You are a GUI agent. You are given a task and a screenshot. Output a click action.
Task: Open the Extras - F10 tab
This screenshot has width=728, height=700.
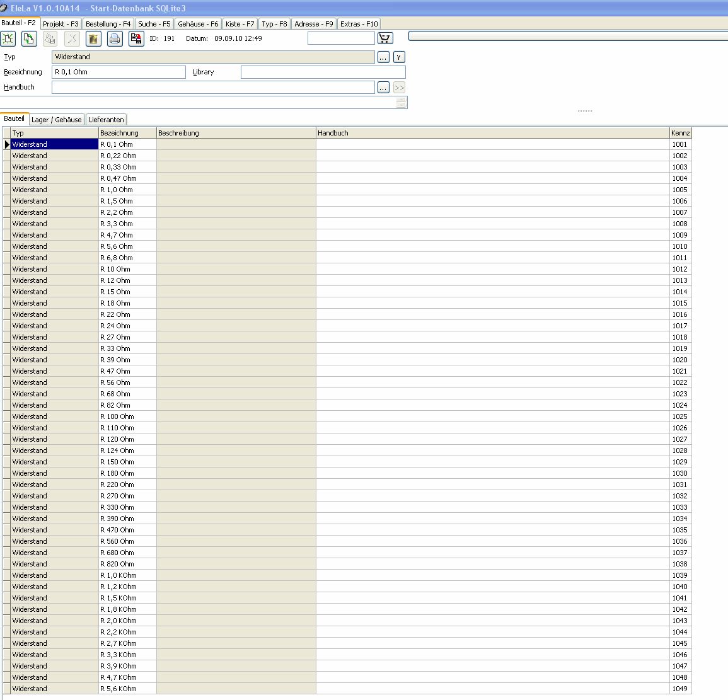click(359, 24)
